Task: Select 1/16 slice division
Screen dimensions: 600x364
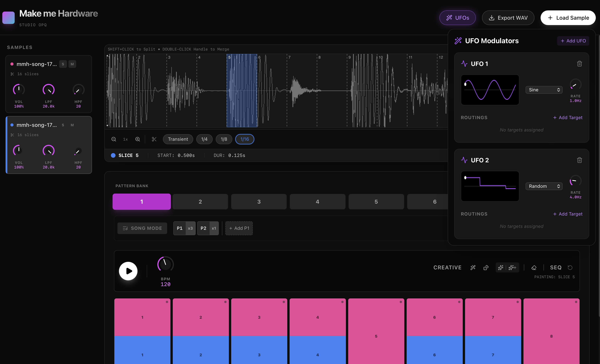Action: click(244, 139)
